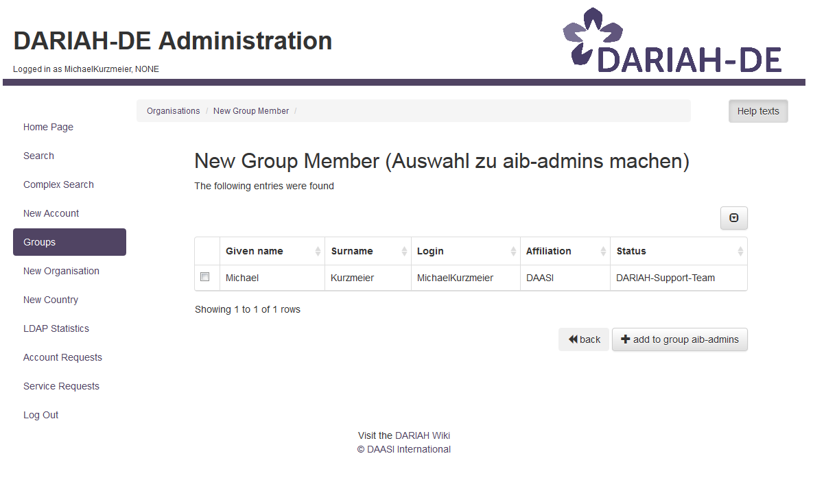View Account Requests in sidebar
Screen dimensions: 813x504
pyautogui.click(x=62, y=357)
